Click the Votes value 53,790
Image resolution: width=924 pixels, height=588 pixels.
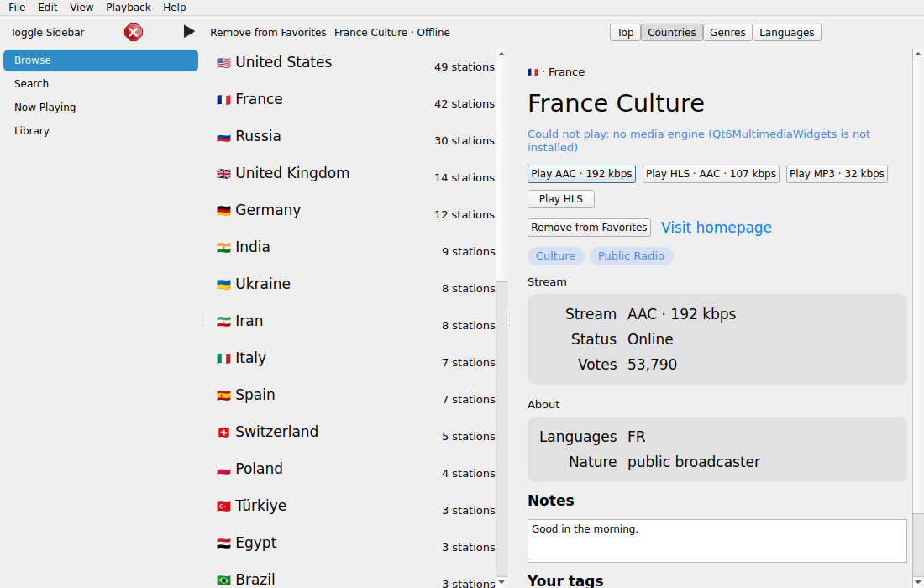(653, 364)
